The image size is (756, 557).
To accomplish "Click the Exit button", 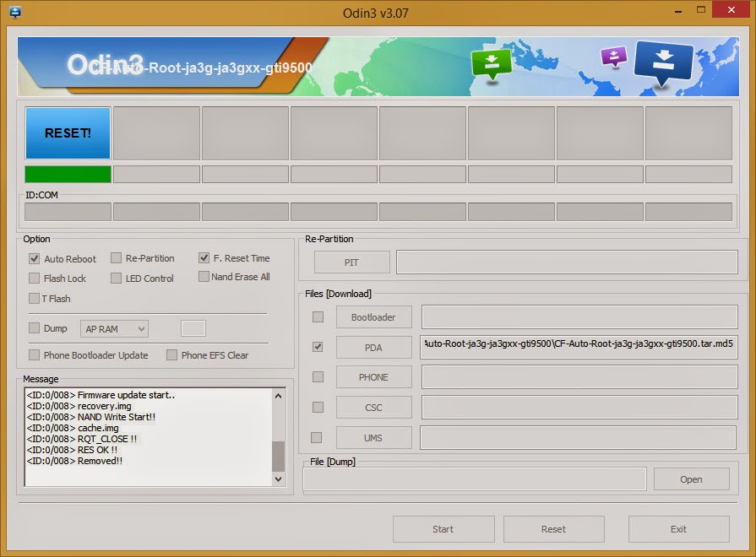I will coord(679,529).
